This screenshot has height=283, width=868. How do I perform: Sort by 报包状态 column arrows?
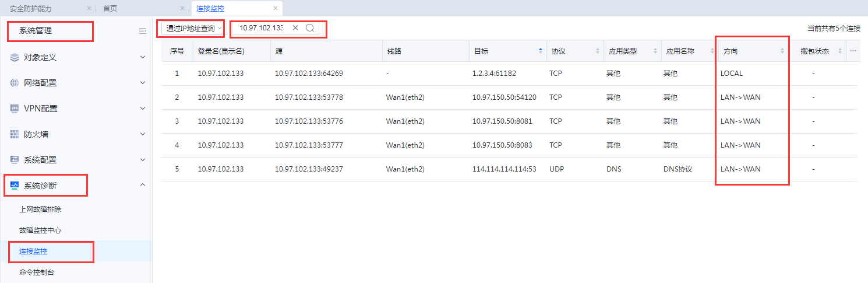(840, 51)
